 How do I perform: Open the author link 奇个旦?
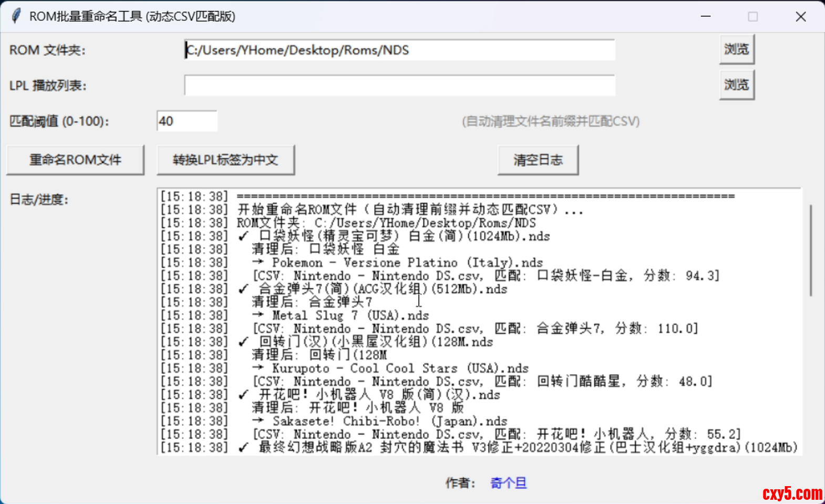tap(508, 483)
